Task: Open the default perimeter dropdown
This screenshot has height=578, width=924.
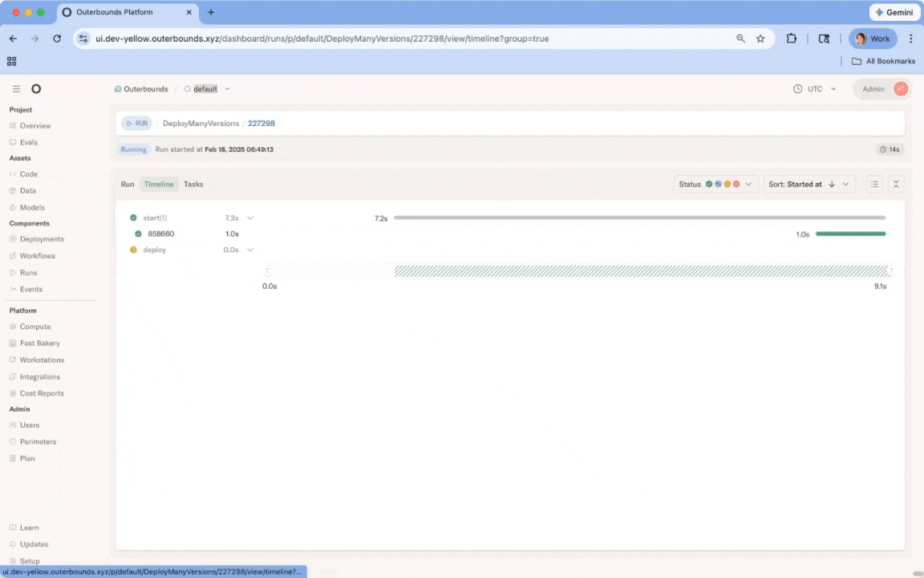Action: [x=227, y=89]
